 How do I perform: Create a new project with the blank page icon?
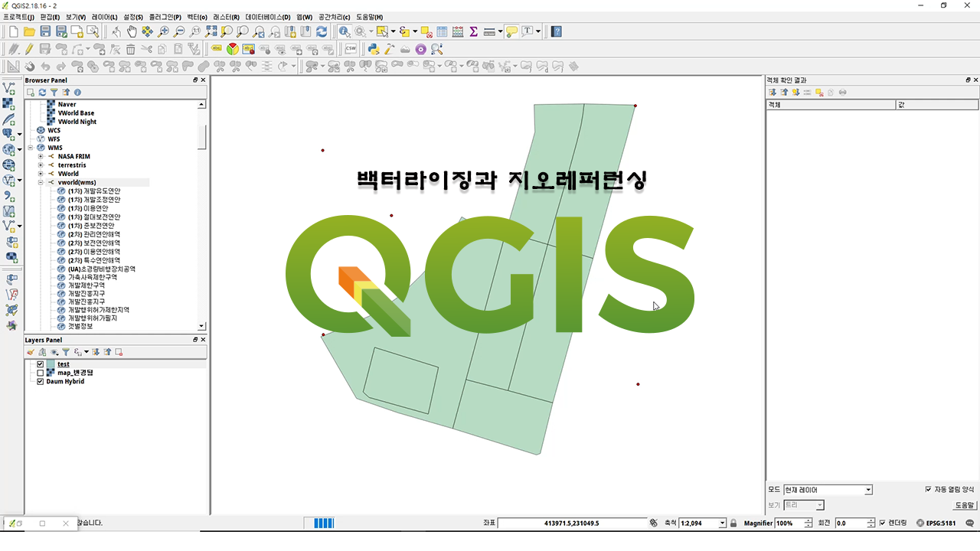pos(13,31)
